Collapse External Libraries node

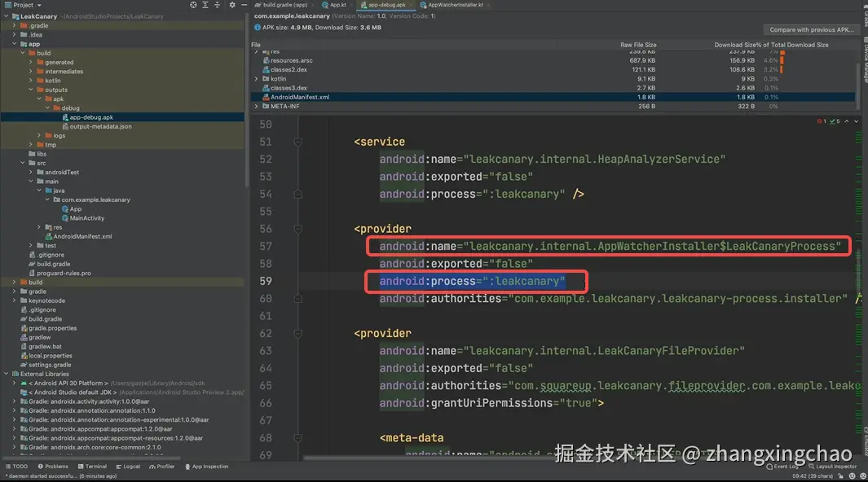point(6,375)
